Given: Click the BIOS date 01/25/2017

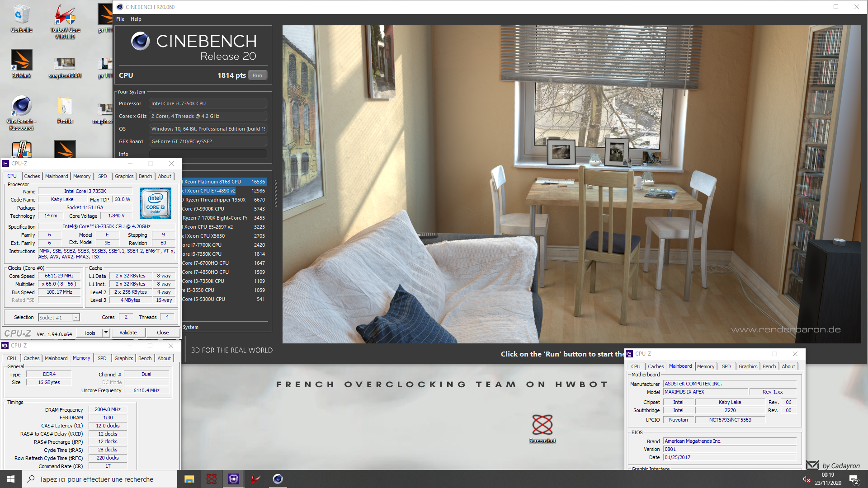Looking at the screenshot, I should [730, 457].
